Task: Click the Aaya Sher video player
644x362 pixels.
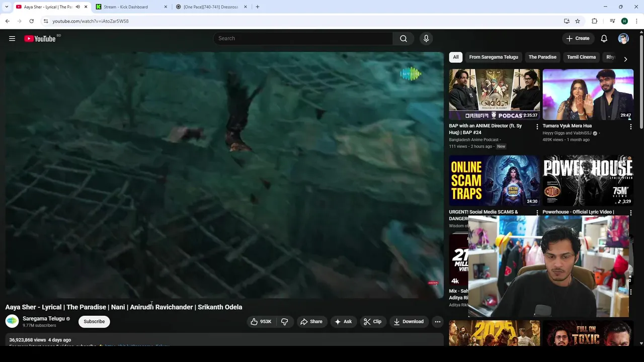Action: pyautogui.click(x=224, y=175)
